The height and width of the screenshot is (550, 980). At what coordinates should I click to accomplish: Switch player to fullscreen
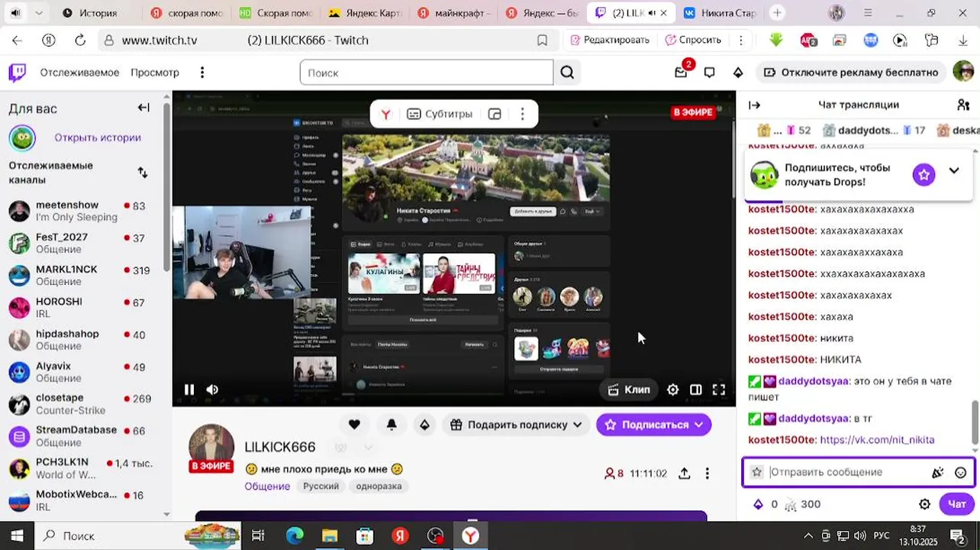pyautogui.click(x=719, y=390)
